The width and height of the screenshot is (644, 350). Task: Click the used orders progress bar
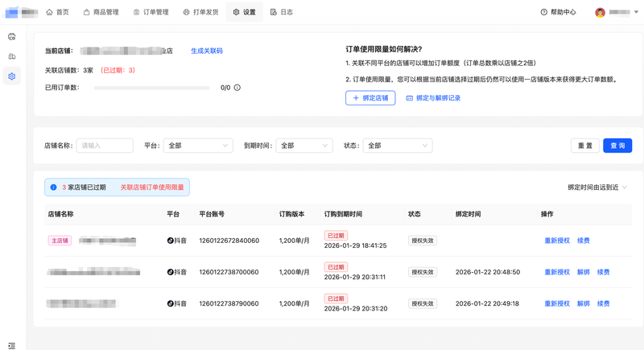click(151, 88)
